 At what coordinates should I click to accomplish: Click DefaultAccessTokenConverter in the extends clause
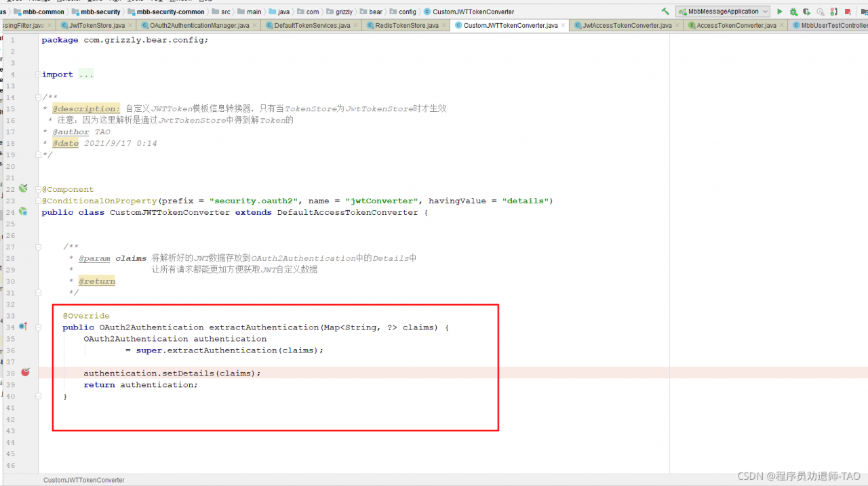tap(348, 212)
